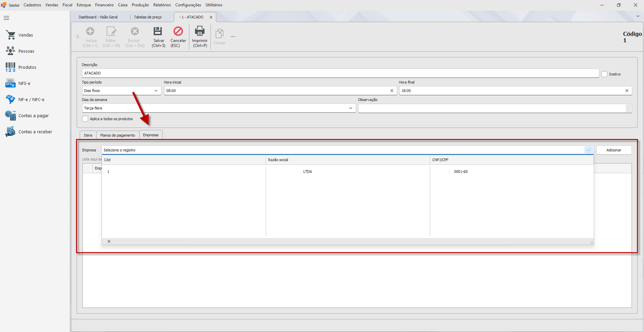Clear the Hora final field
The width and height of the screenshot is (644, 332).
(x=627, y=91)
